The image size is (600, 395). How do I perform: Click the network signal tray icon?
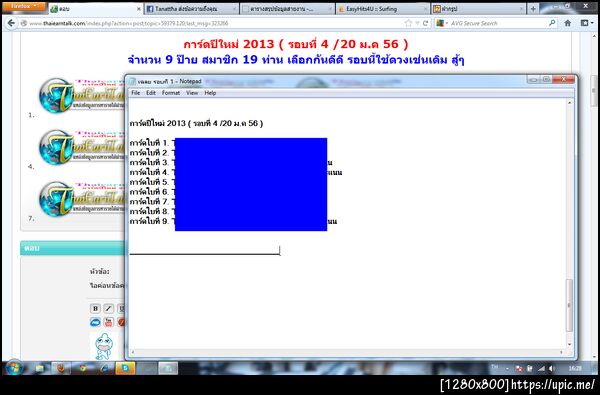(541, 369)
